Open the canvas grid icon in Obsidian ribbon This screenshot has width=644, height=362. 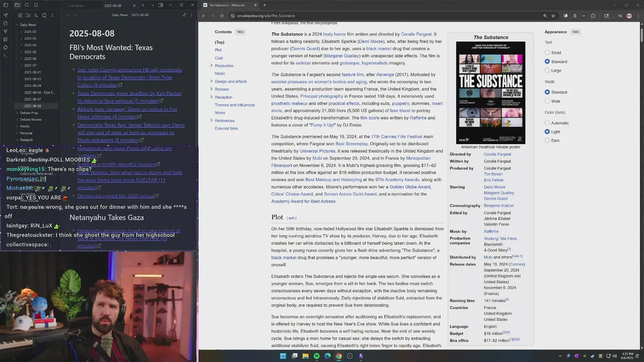point(6,39)
